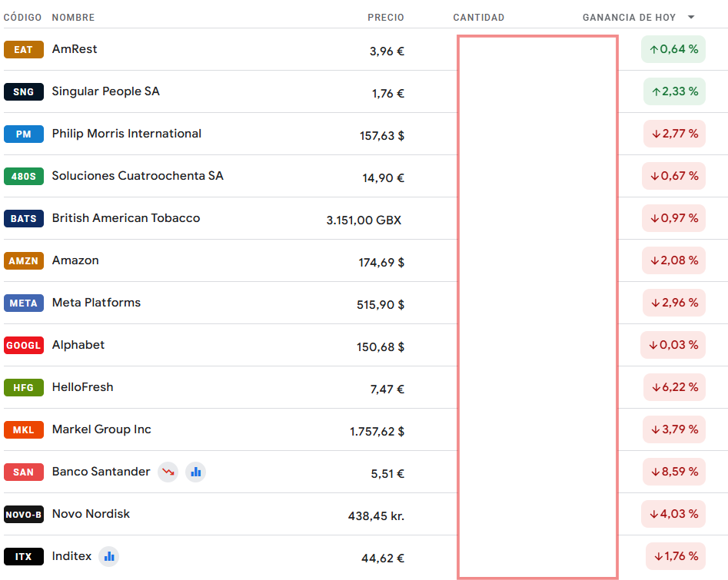Open Philip Morris International stock
Screen dimensions: 728x580
coord(127,134)
